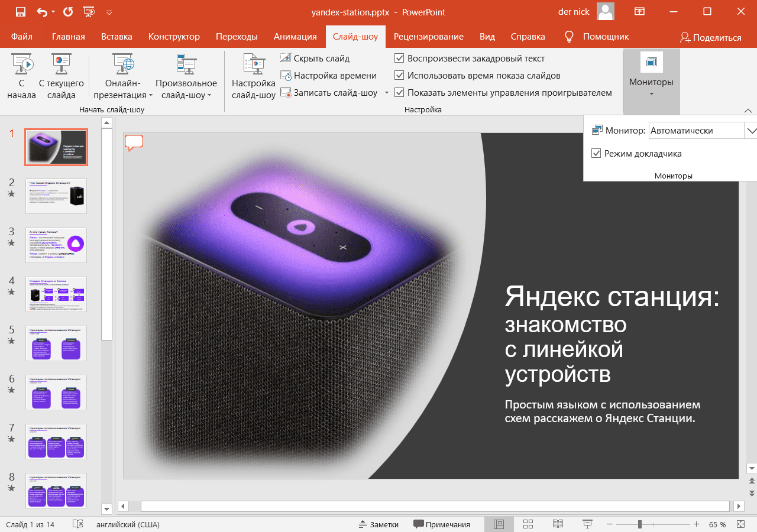Image resolution: width=757 pixels, height=532 pixels.
Task: Switch to Normal view icon
Action: (499, 524)
